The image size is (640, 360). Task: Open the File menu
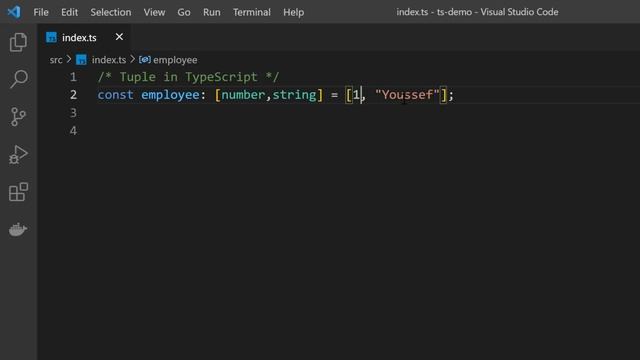(41, 12)
